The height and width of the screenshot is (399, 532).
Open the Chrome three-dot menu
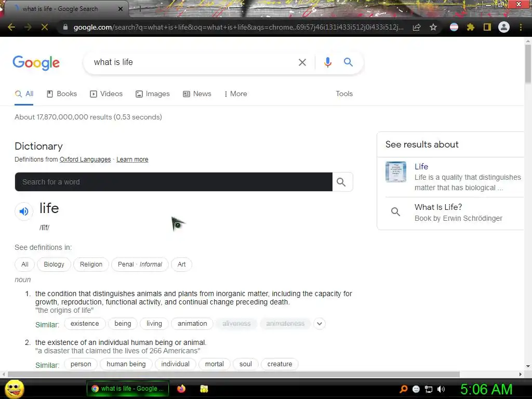click(x=521, y=27)
